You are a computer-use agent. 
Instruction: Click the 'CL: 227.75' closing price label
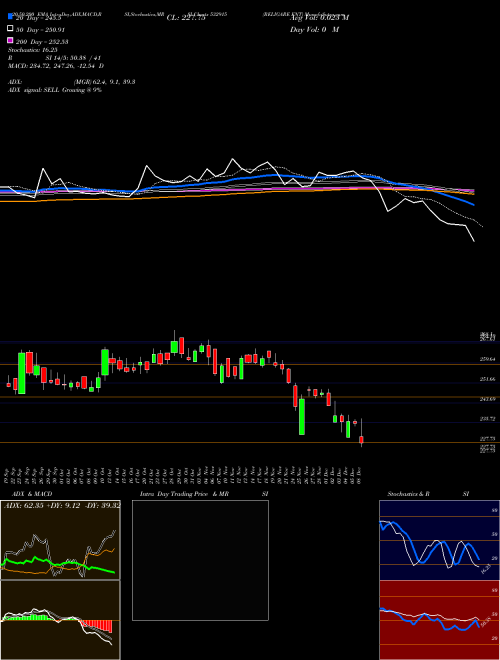coord(186,18)
